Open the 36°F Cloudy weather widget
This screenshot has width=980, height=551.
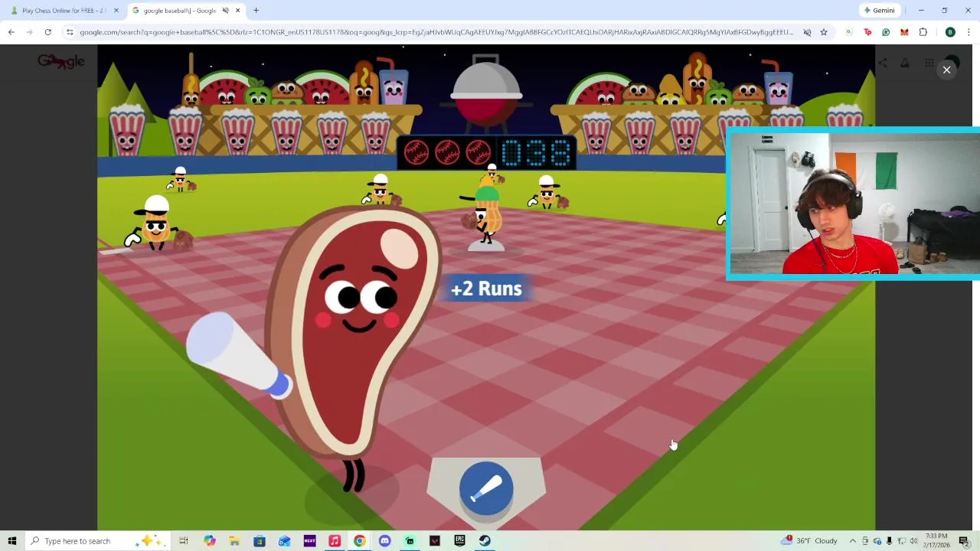pyautogui.click(x=810, y=541)
